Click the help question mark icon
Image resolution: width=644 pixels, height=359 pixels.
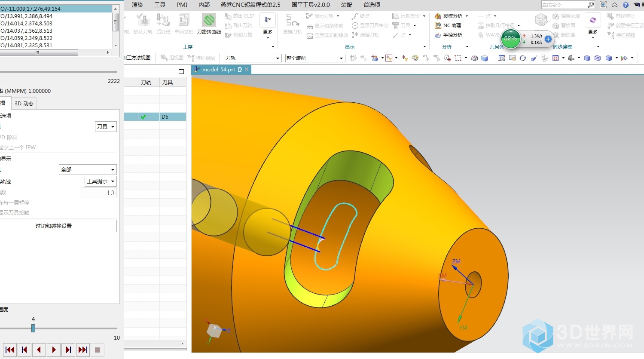point(626,5)
